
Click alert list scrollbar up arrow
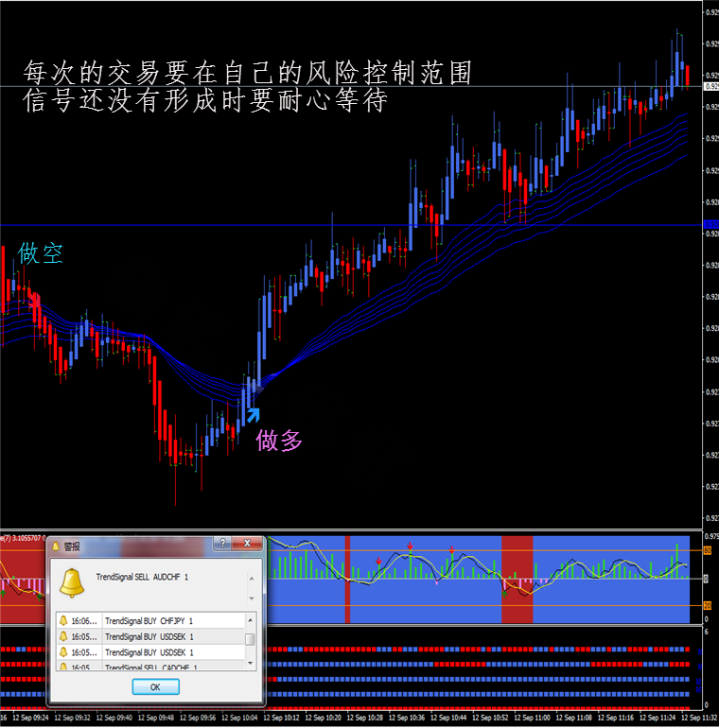coord(250,620)
